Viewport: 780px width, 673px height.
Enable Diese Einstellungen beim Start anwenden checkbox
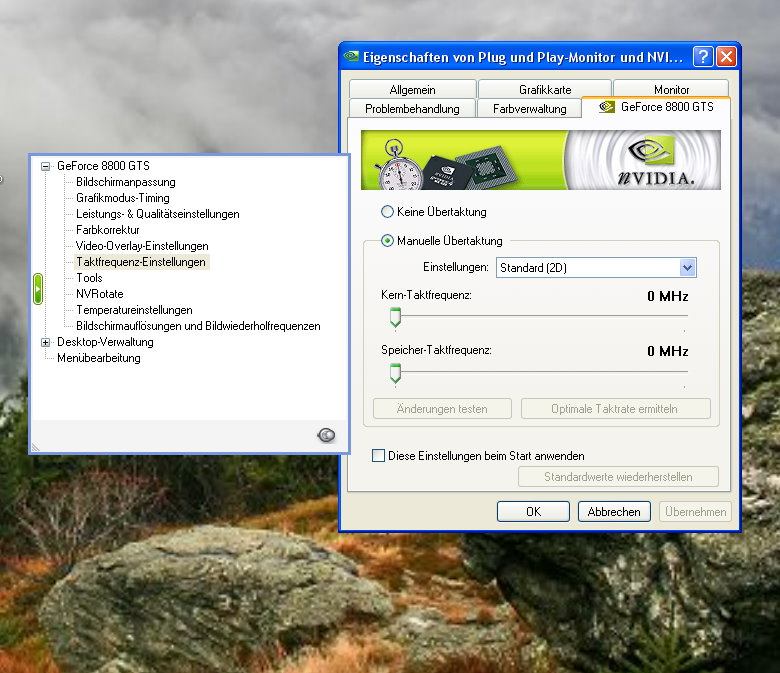pyautogui.click(x=379, y=456)
